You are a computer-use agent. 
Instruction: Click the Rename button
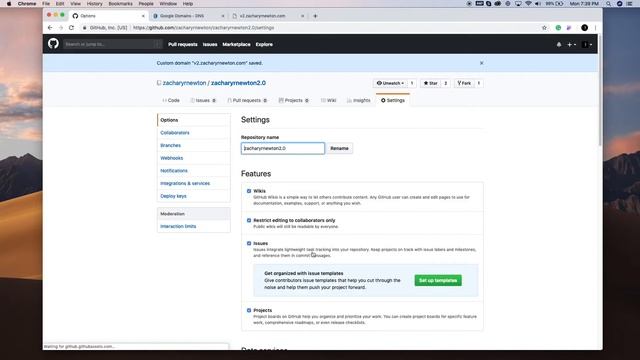pos(339,148)
